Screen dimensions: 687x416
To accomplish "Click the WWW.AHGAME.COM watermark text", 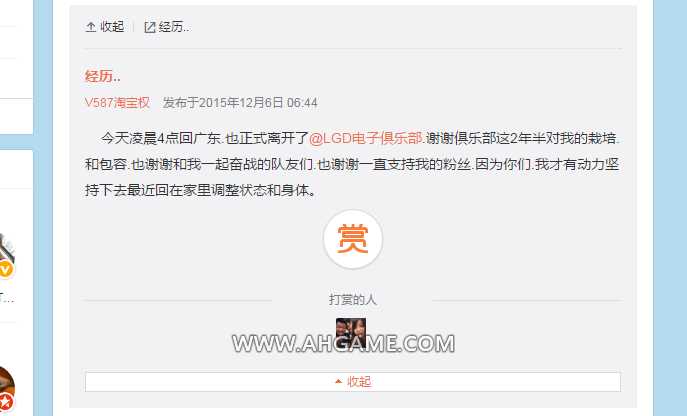I will 344,343.
